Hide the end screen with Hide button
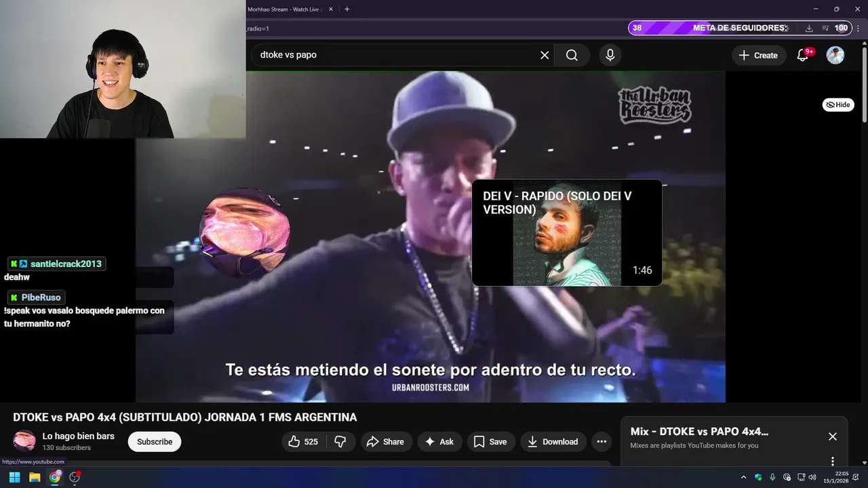 click(x=838, y=105)
